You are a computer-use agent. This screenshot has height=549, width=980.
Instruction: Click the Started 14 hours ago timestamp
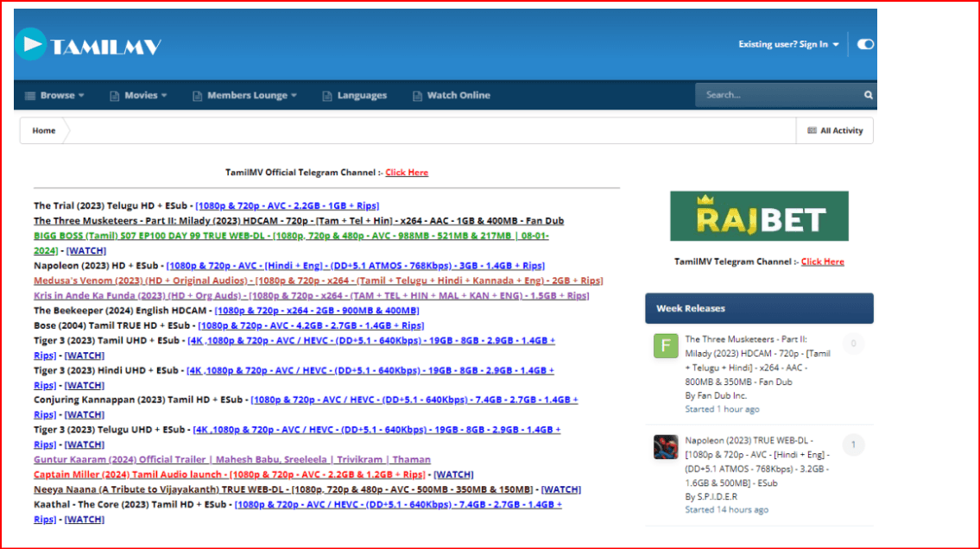pyautogui.click(x=727, y=509)
